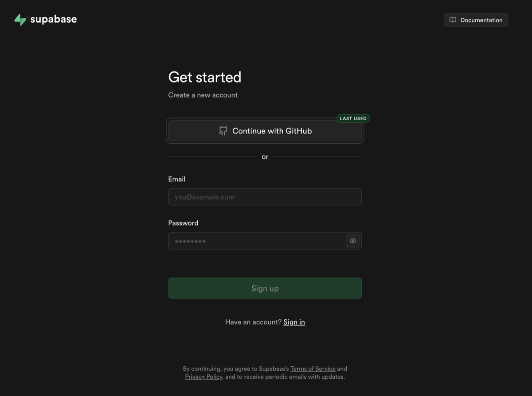The height and width of the screenshot is (396, 532).
Task: Click the GitHub octocat icon
Action: pyautogui.click(x=223, y=131)
